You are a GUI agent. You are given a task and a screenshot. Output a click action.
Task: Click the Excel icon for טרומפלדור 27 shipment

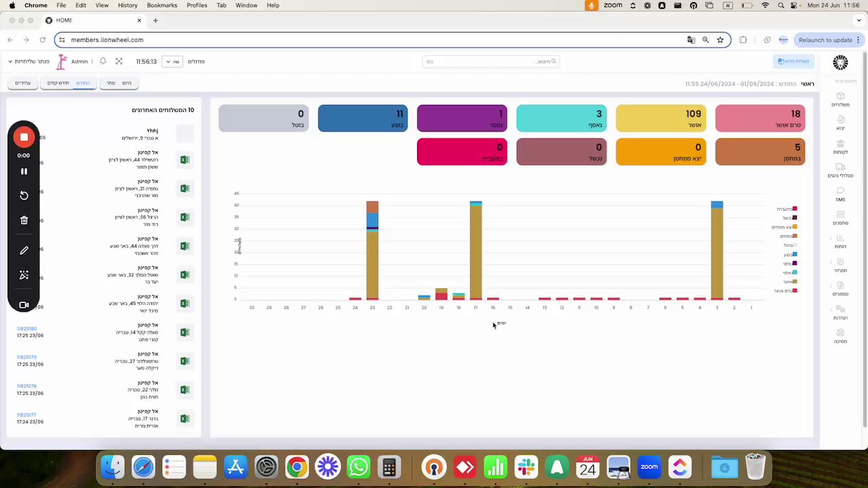[184, 361]
